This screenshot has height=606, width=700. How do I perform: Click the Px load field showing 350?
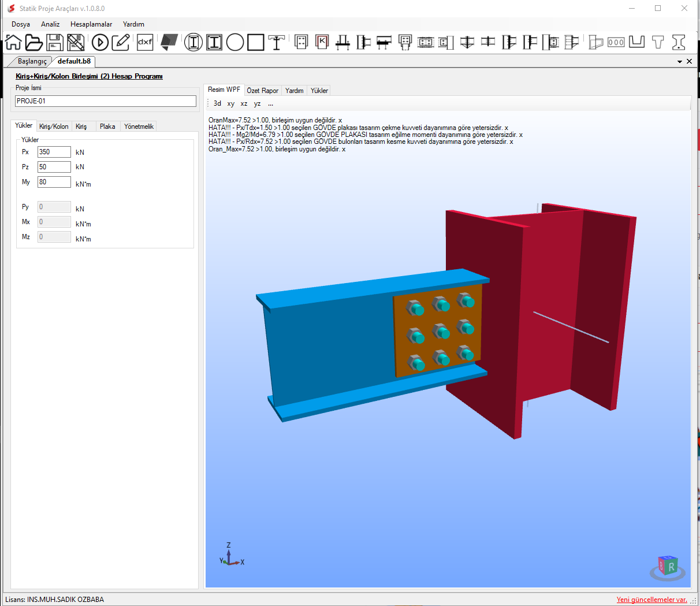(x=54, y=152)
